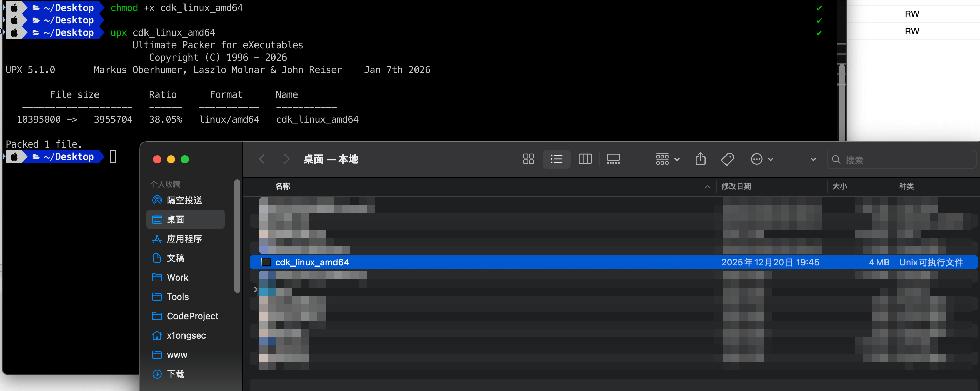Open the Work folder in sidebar
This screenshot has width=980, height=391.
click(x=177, y=277)
